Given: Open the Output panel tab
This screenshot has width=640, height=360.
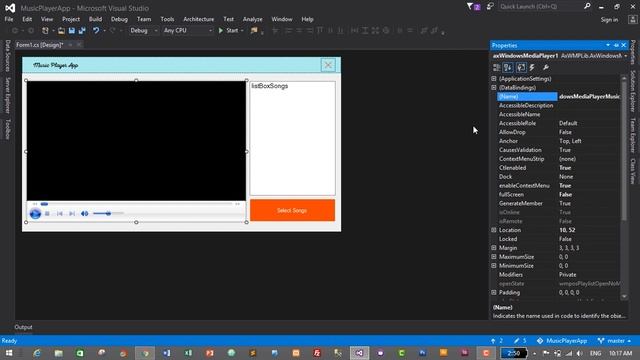Looking at the screenshot, I should tap(23, 327).
